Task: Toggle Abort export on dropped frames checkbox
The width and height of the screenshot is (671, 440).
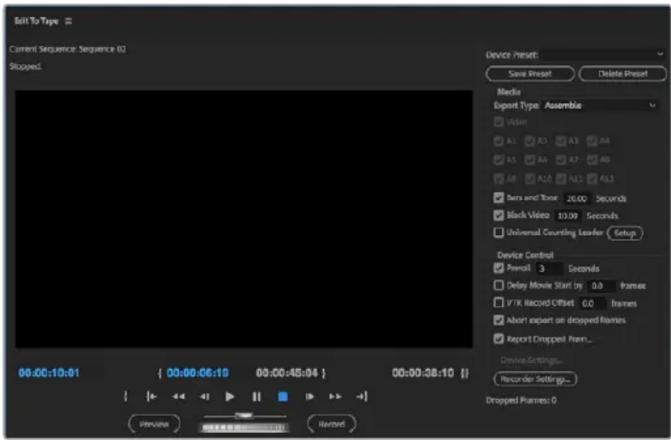Action: (499, 320)
